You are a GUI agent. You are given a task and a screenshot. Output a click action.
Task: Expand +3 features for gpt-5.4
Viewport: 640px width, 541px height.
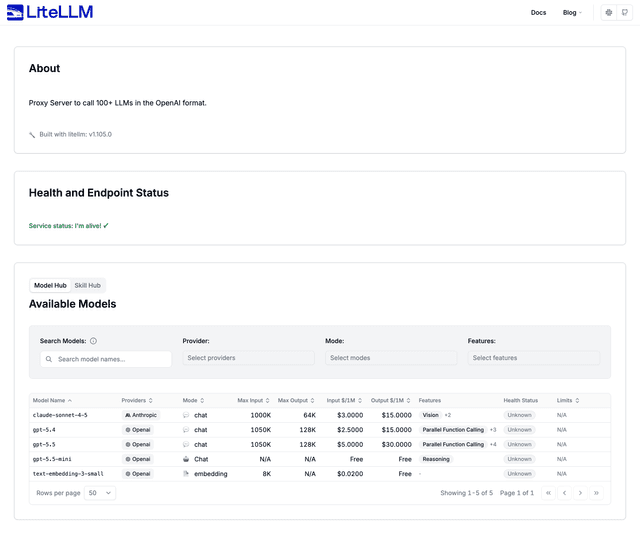coord(493,430)
